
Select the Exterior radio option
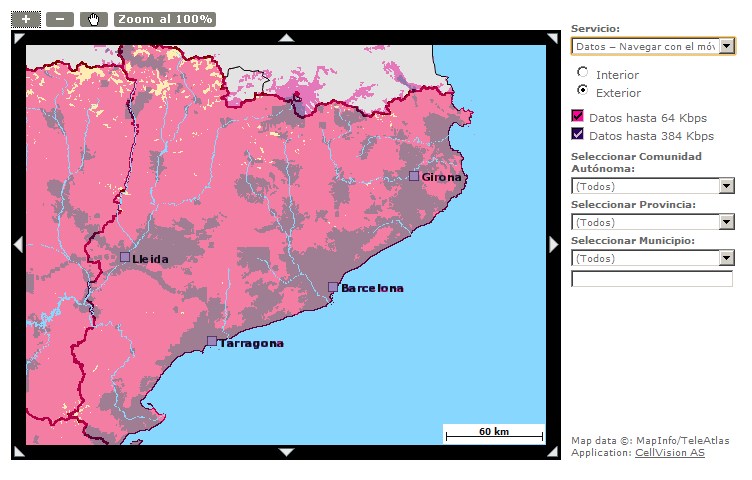click(582, 90)
